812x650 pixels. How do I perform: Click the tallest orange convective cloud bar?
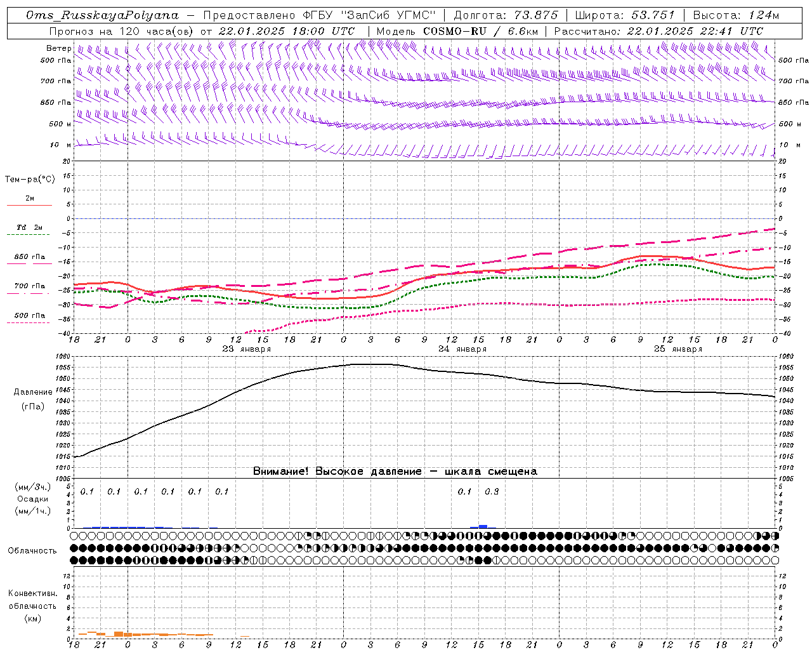[119, 634]
